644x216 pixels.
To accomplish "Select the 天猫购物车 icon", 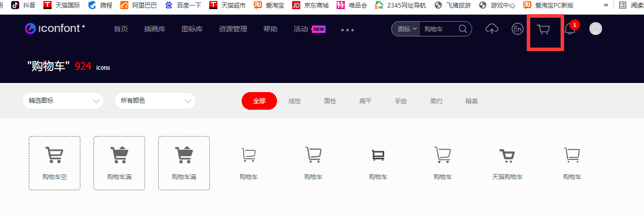I will pos(507,164).
